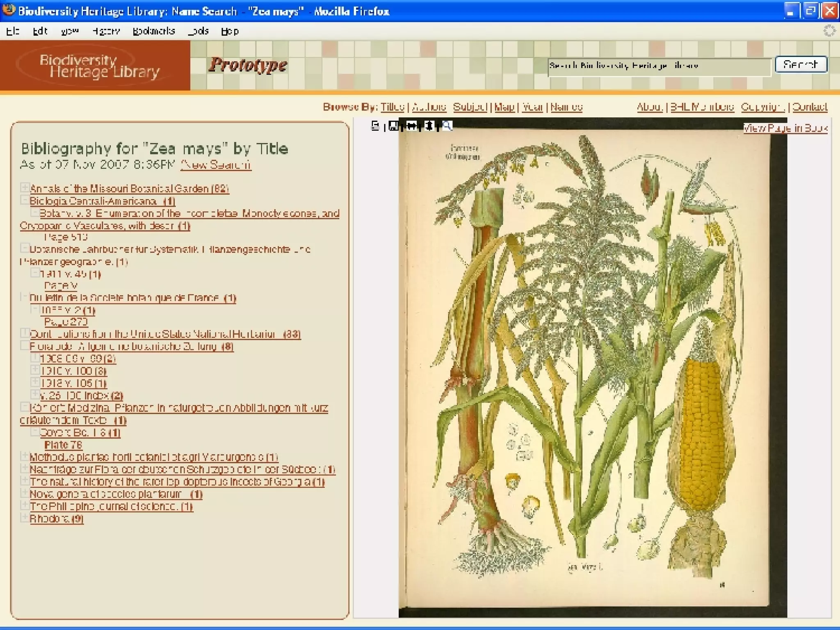
Task: Open the 1908-09 v. 99 volume link
Action: (x=78, y=359)
